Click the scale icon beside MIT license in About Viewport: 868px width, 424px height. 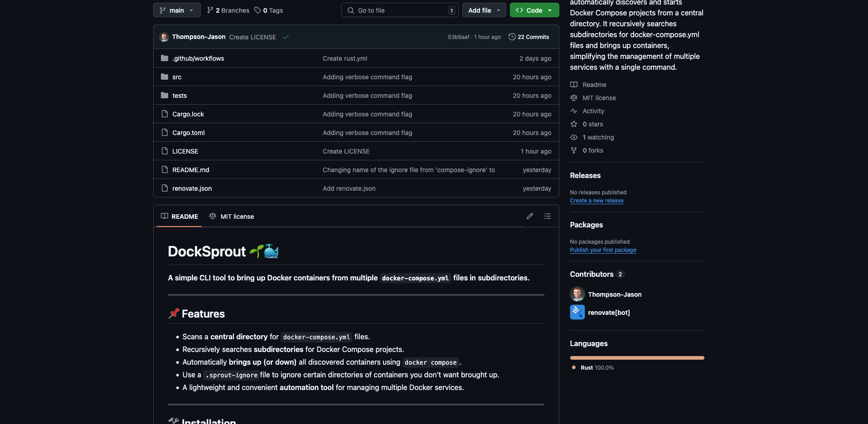574,98
